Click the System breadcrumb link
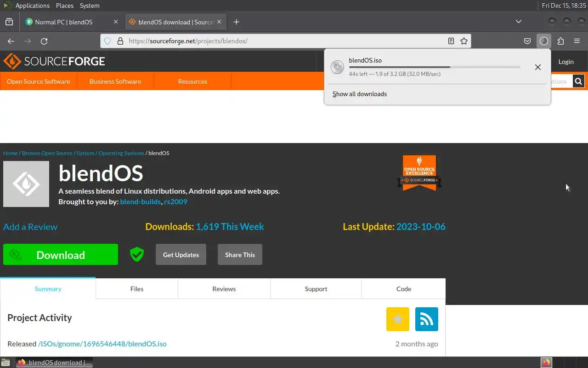Image resolution: width=588 pixels, height=368 pixels. pyautogui.click(x=85, y=153)
